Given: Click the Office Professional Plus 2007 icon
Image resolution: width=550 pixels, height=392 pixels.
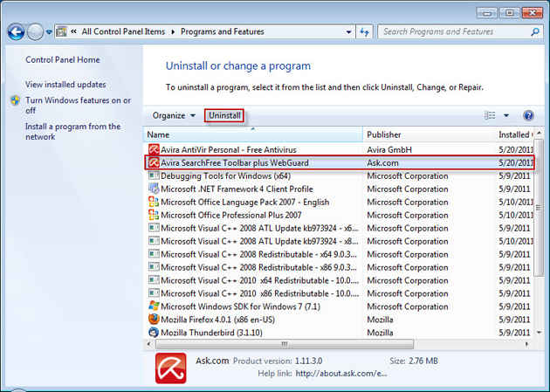Looking at the screenshot, I should [154, 215].
